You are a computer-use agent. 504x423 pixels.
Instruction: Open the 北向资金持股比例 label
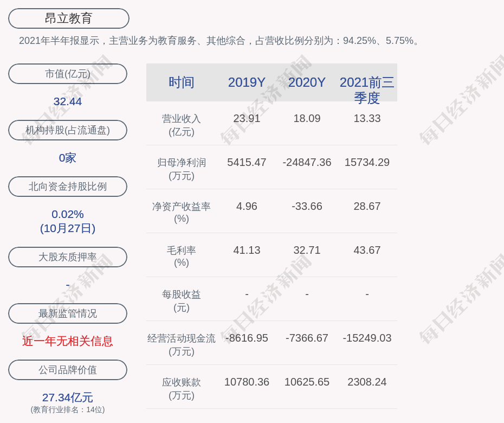click(68, 187)
